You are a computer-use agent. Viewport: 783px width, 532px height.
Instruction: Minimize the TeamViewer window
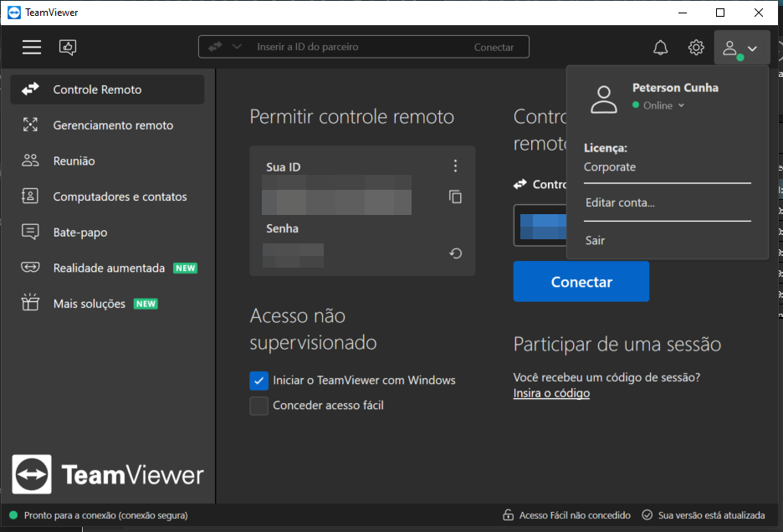click(683, 13)
